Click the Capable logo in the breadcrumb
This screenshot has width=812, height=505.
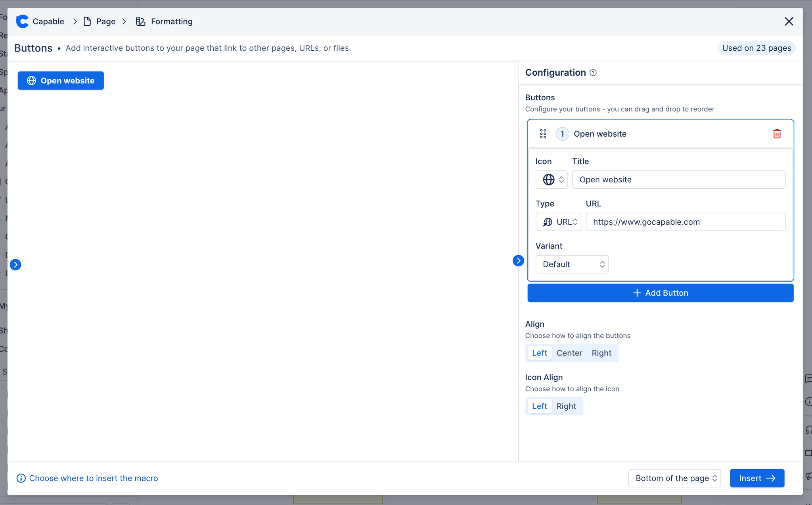[x=22, y=21]
